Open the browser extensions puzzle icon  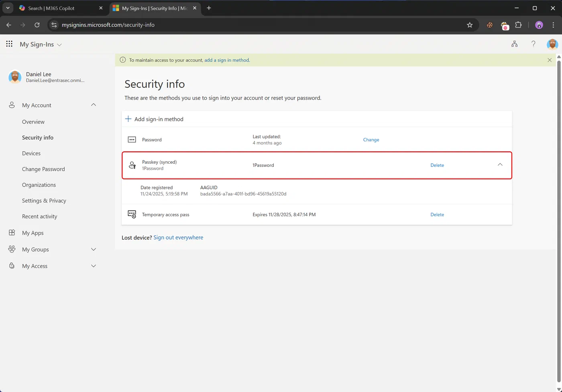(x=518, y=25)
